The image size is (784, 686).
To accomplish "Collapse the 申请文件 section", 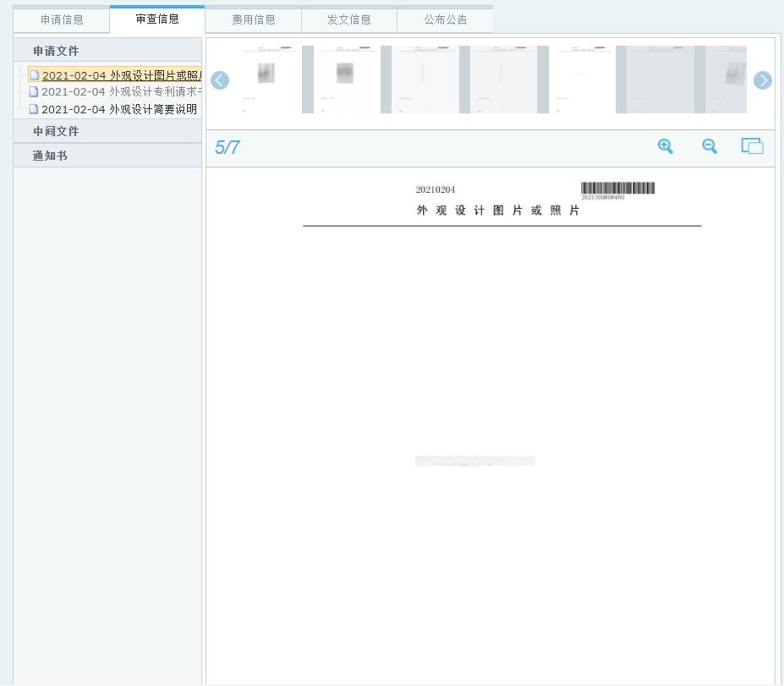I will coord(56,51).
